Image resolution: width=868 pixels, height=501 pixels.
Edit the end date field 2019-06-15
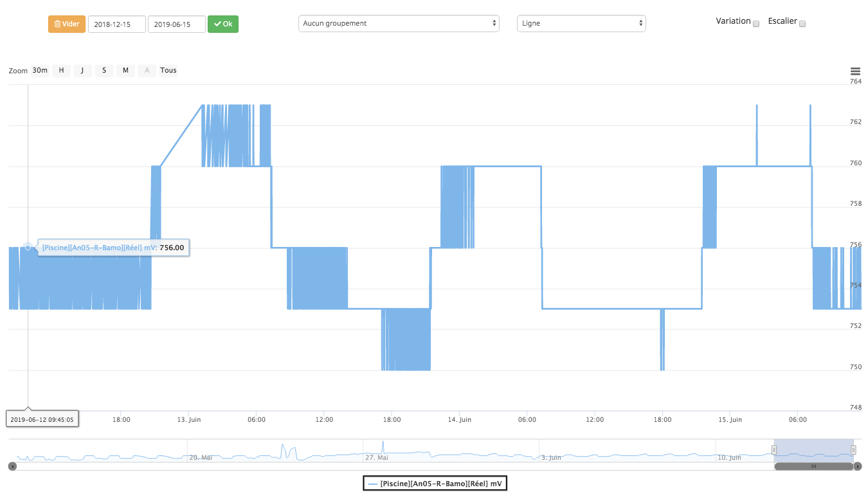click(x=177, y=24)
